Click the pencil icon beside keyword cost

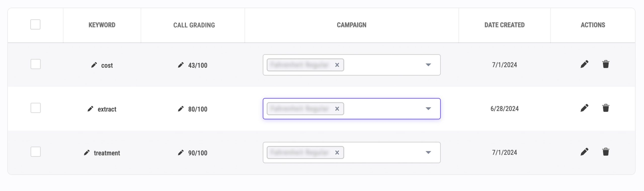[x=94, y=65]
